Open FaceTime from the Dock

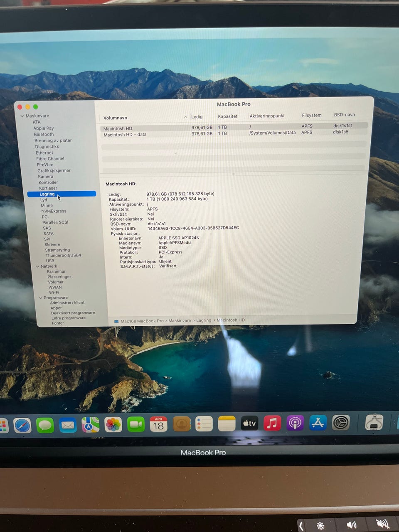coord(136,424)
